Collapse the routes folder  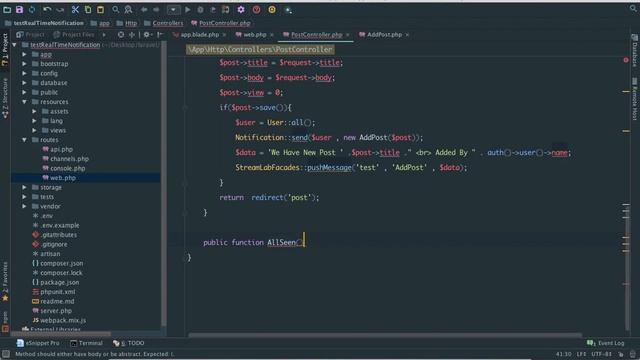coord(24,140)
